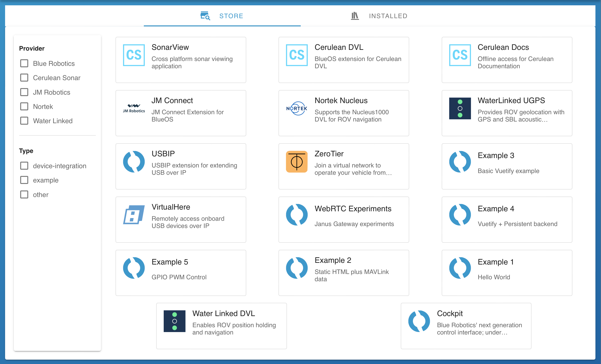Click the VirtualHere title text
Image resolution: width=601 pixels, height=364 pixels.
171,207
